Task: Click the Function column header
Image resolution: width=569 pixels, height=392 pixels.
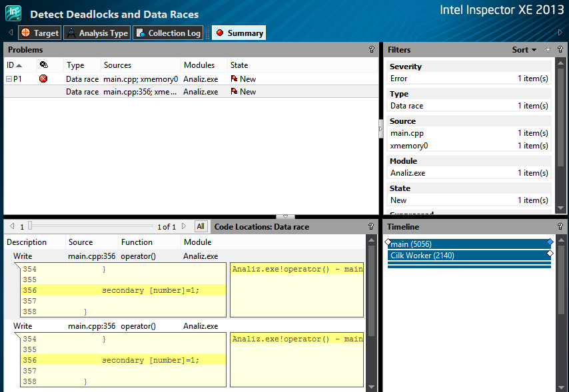Action: (149, 242)
